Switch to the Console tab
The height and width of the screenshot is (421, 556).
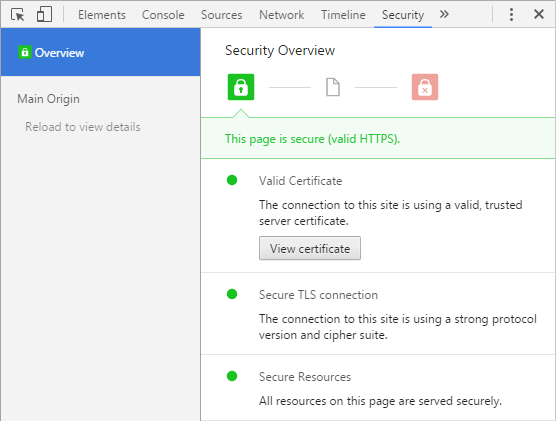click(x=163, y=15)
